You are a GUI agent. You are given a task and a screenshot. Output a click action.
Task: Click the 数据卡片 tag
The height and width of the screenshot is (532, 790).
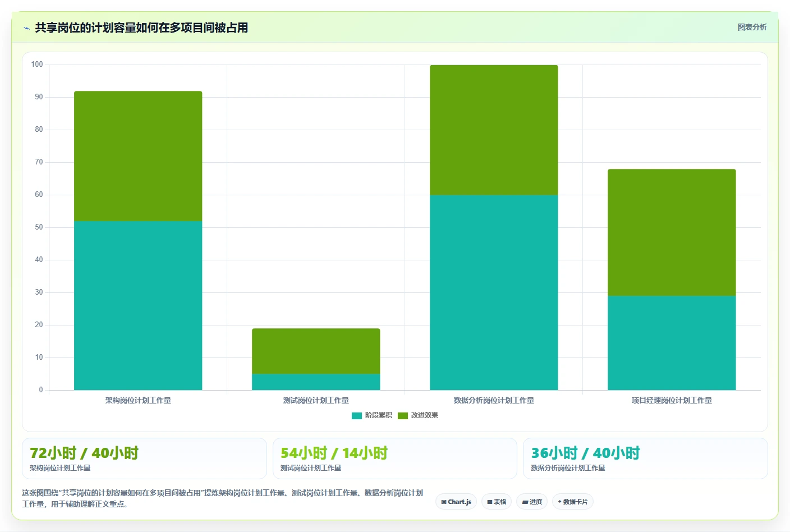[x=573, y=502]
